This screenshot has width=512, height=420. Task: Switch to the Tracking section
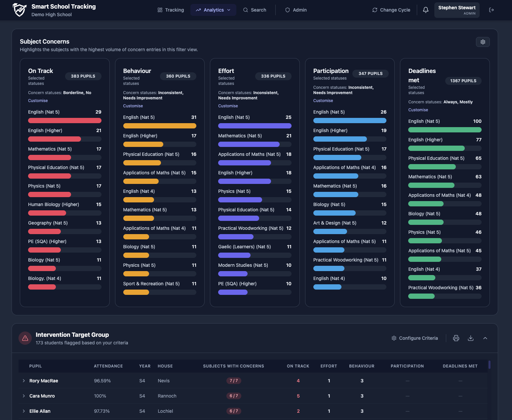[171, 10]
